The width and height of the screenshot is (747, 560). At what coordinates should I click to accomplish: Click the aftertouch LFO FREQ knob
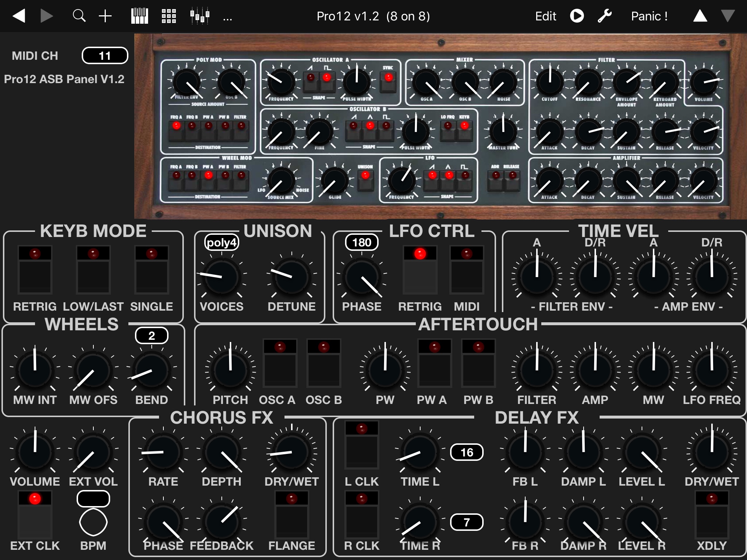tap(712, 370)
